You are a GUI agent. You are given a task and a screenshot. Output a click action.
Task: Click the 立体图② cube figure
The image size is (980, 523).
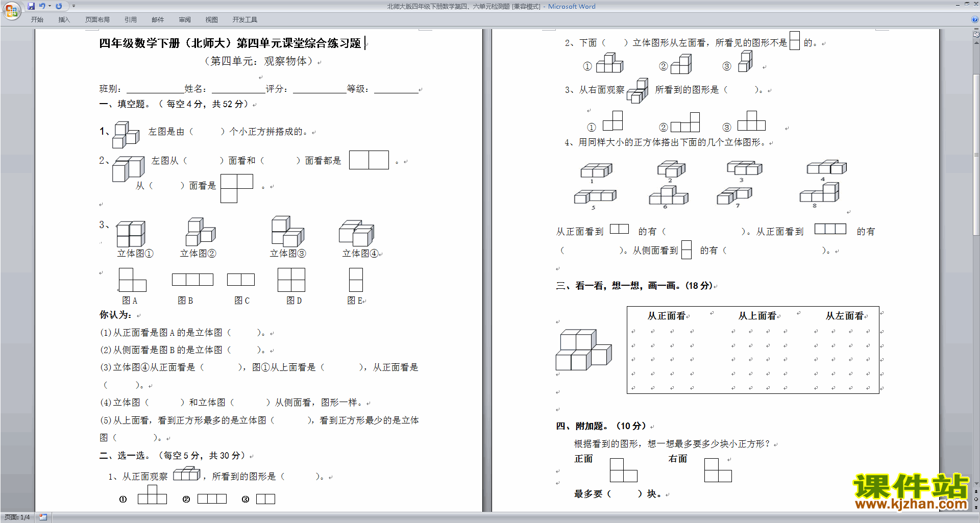pyautogui.click(x=201, y=232)
